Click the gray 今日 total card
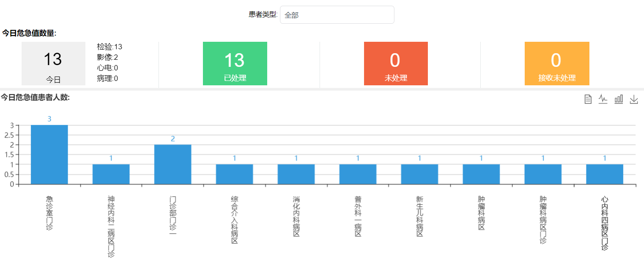This screenshot has width=644, height=259. click(53, 63)
